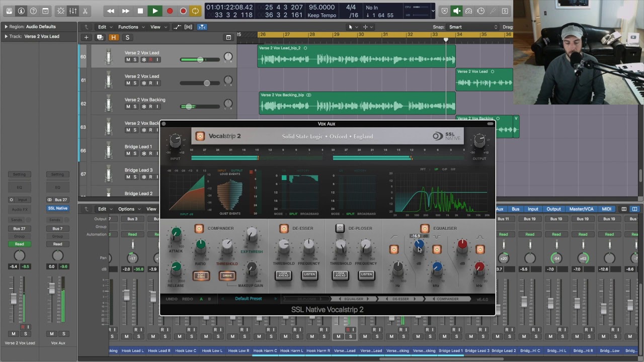Open the Mixer from the control bar
644x362 pixels.
pos(73,11)
